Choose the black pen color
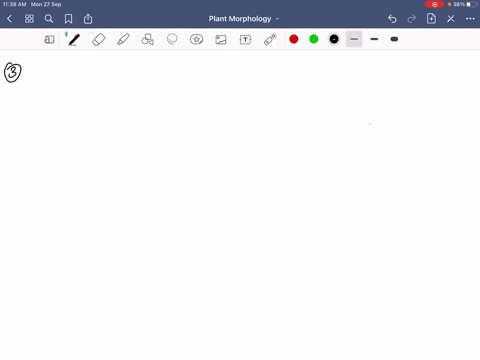Screen dimensions: 480x360 pyautogui.click(x=334, y=39)
